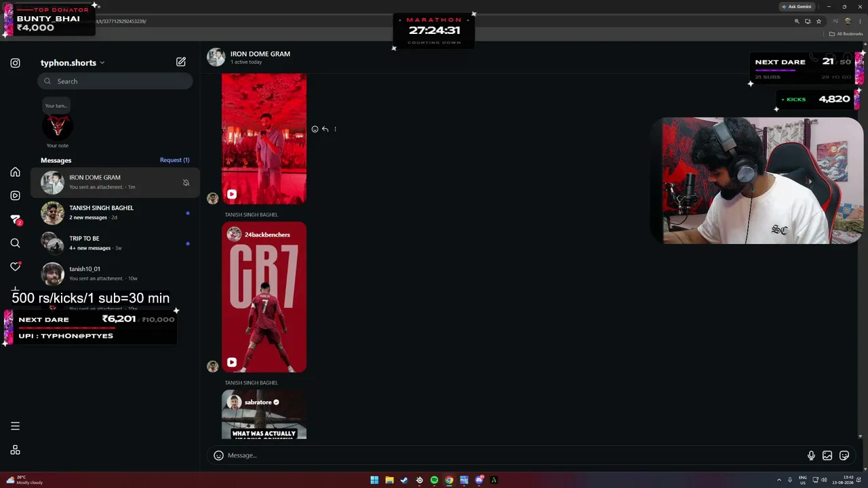Click Your note profile picture
Screen dimensions: 868x488
tap(58, 126)
